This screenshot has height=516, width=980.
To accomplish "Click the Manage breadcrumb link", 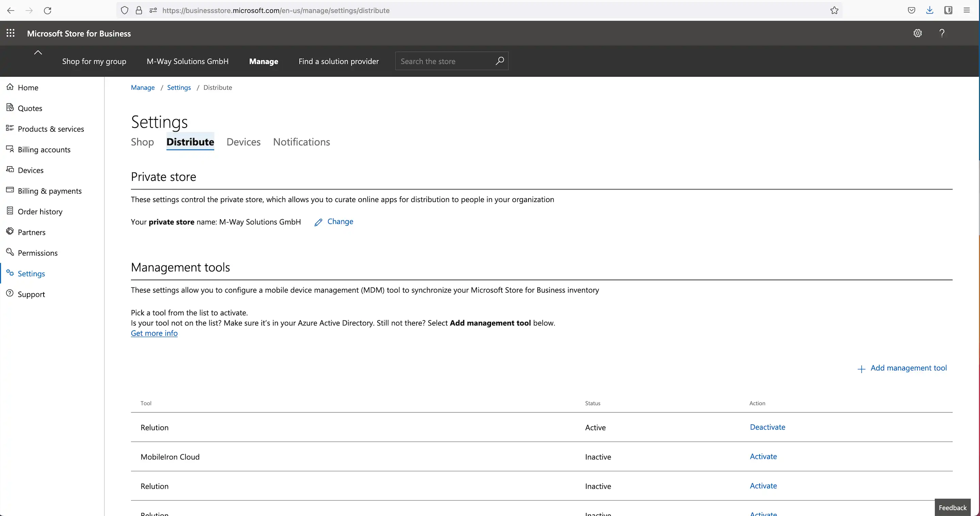I will click(x=143, y=87).
